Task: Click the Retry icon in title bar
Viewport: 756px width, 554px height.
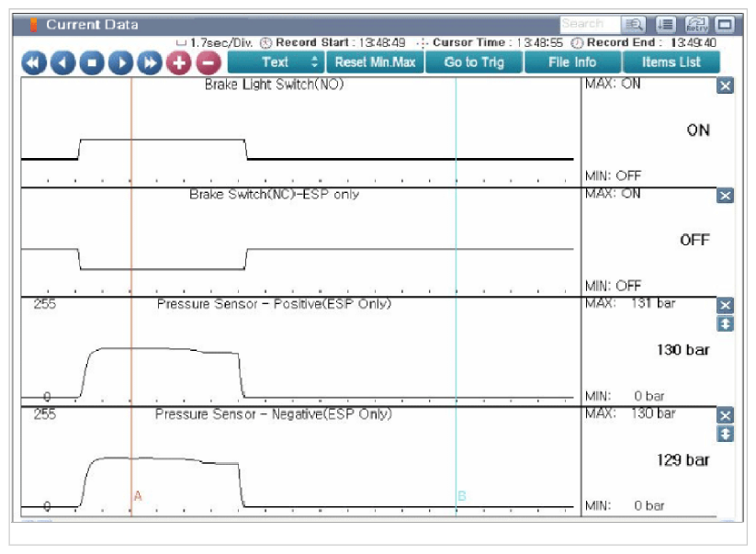Action: [x=696, y=24]
